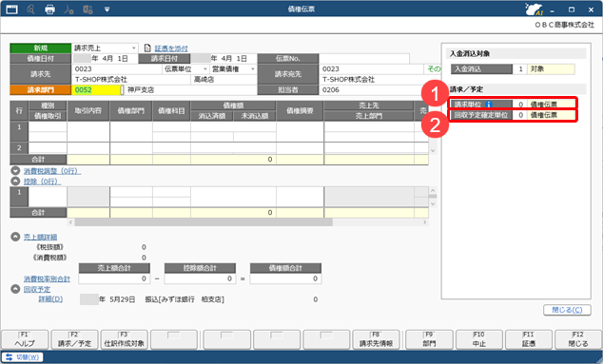
Task: Click the F11 証憑 function button
Action: click(529, 339)
